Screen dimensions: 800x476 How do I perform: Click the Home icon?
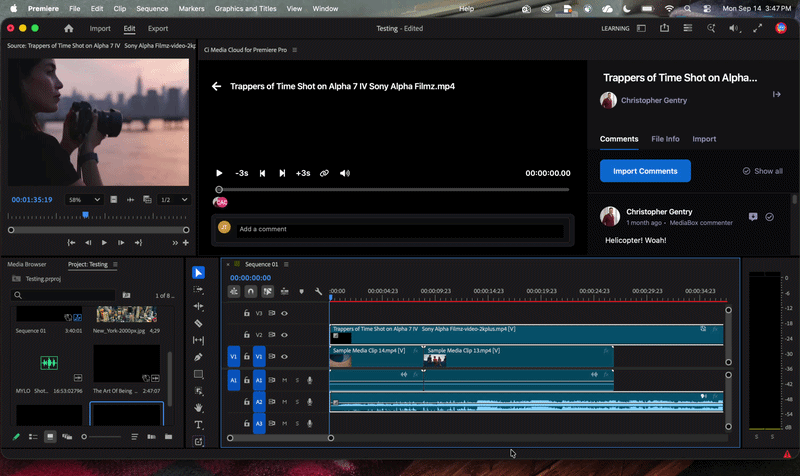click(x=68, y=29)
